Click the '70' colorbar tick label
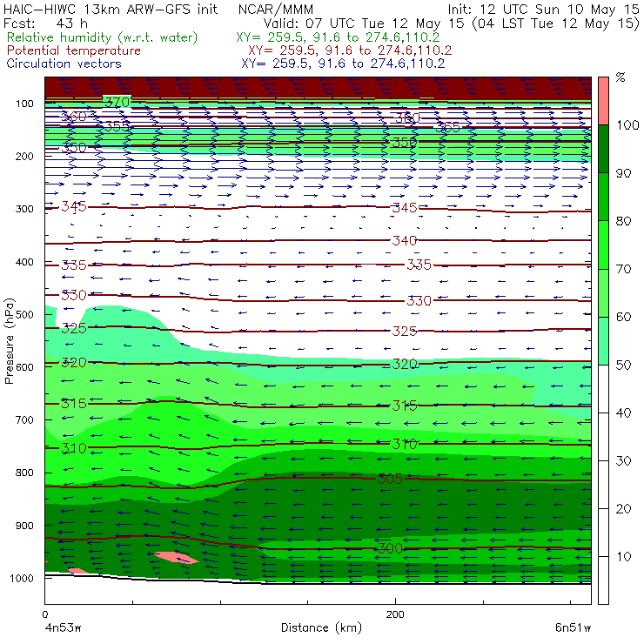Image resolution: width=644 pixels, height=644 pixels. [623, 269]
